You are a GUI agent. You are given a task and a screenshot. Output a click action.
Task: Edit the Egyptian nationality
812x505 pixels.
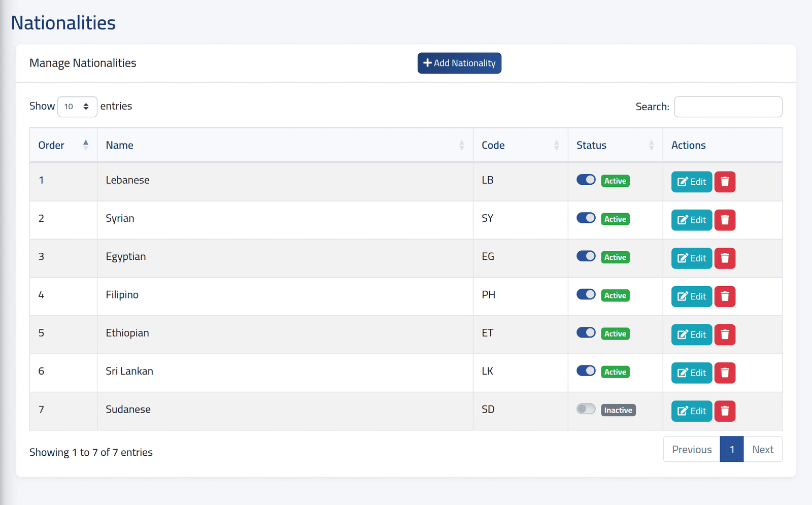click(x=692, y=258)
